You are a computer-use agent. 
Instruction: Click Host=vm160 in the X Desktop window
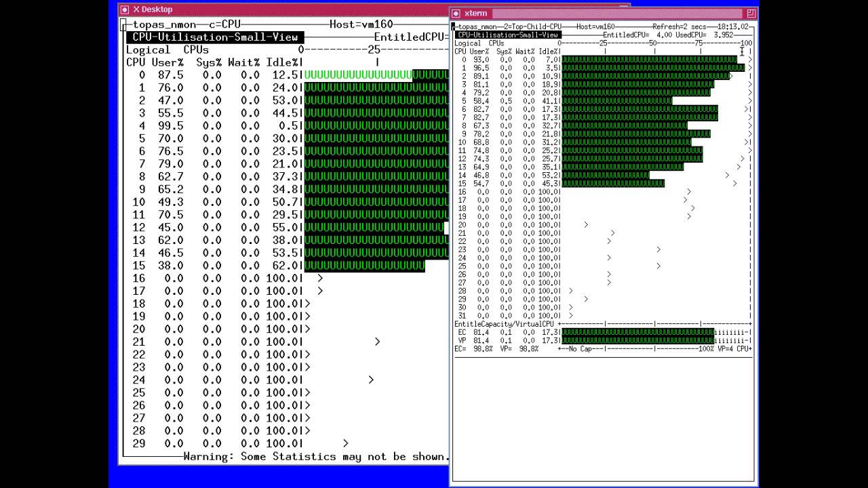tap(361, 24)
